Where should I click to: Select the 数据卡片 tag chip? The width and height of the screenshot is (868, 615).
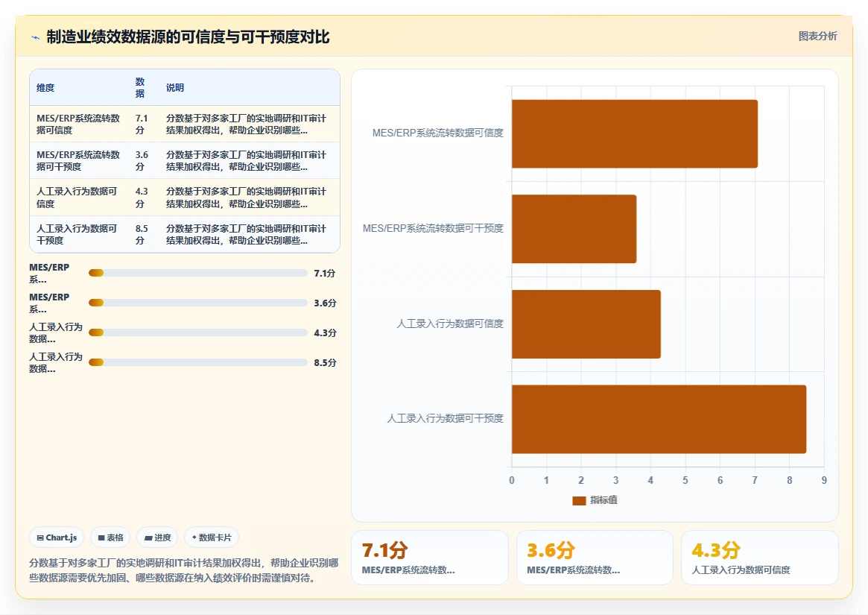point(212,537)
